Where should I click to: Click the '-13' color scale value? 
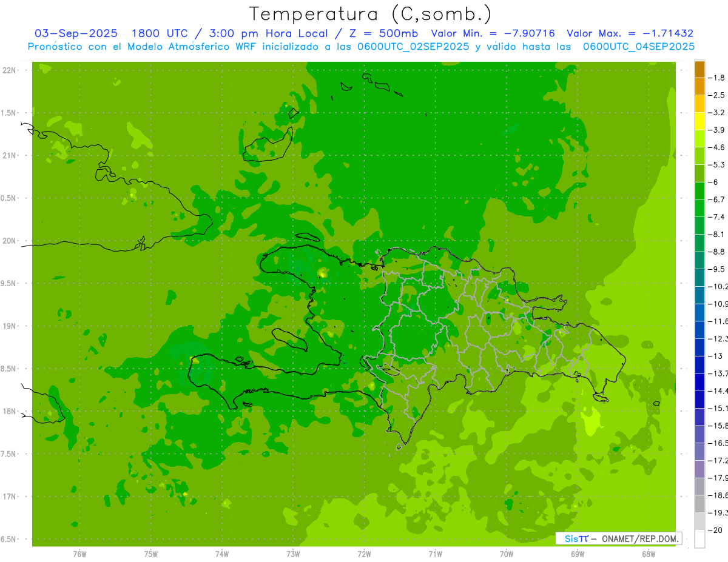716,356
